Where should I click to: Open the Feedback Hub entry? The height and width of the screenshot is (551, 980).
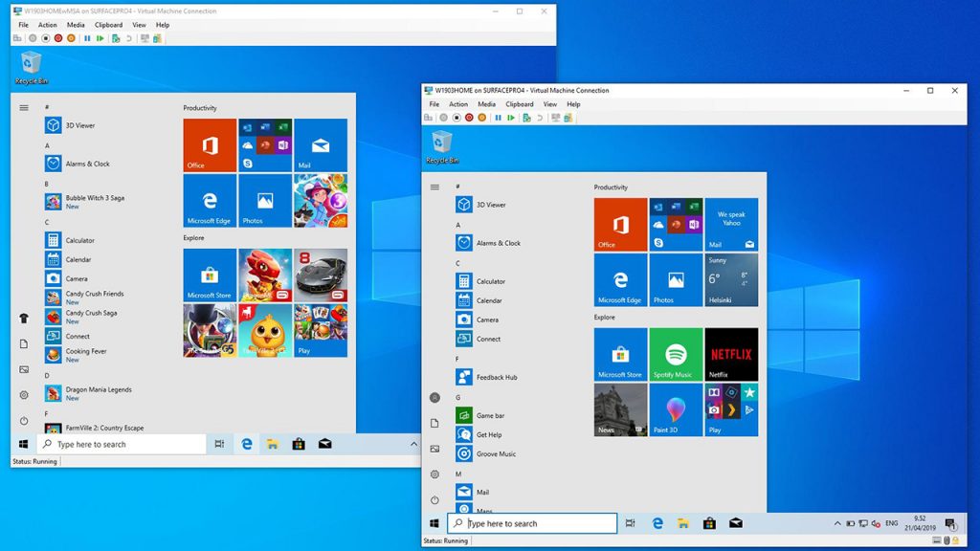pos(494,377)
